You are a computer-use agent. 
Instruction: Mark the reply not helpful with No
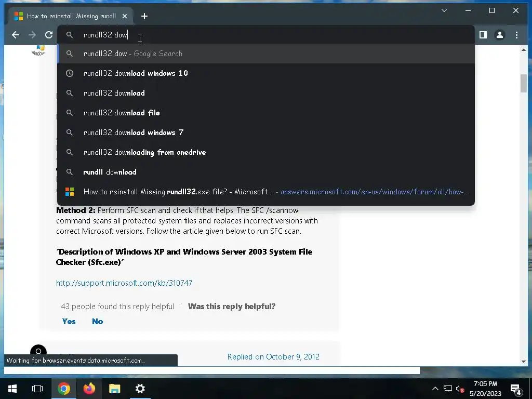(x=97, y=321)
